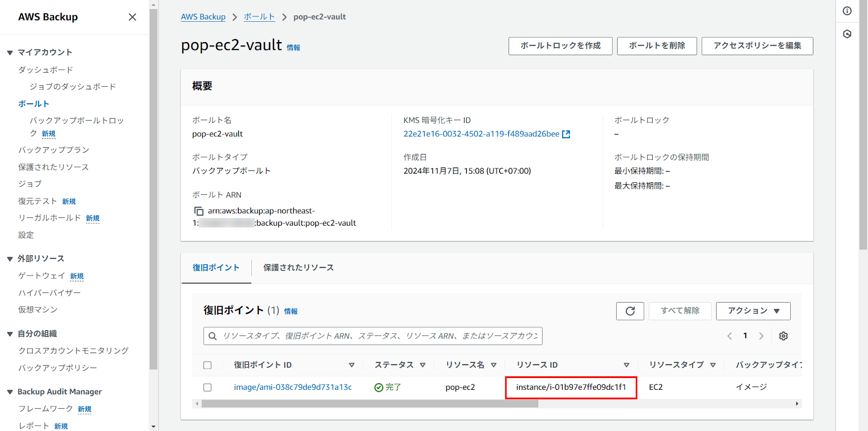Open ジョブ in sidebar
Screen dimensions: 868x431
(30, 184)
